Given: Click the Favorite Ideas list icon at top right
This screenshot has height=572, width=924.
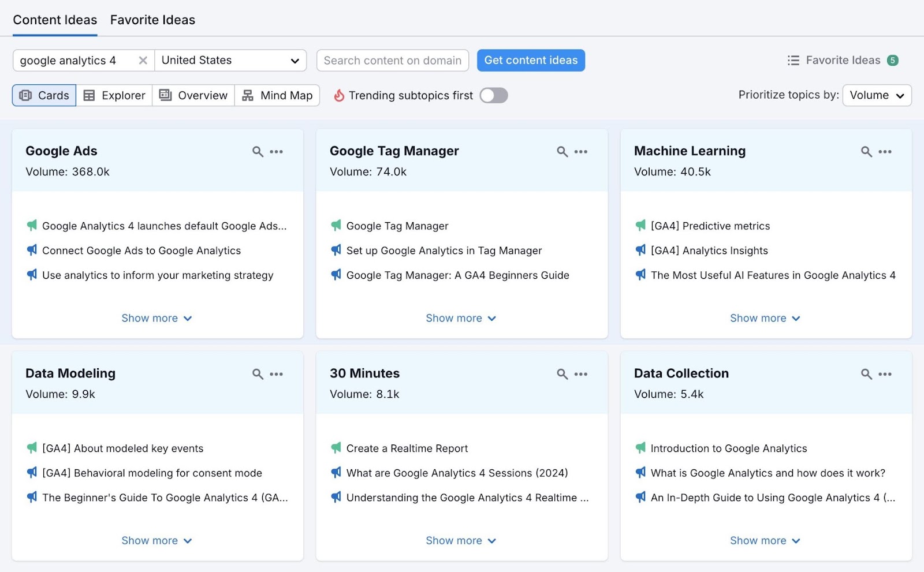Looking at the screenshot, I should point(793,61).
